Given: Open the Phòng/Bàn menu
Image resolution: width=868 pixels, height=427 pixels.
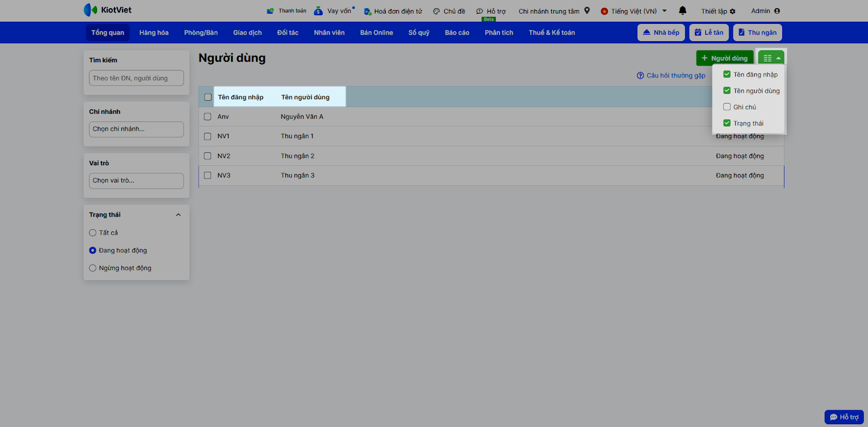Looking at the screenshot, I should [x=201, y=33].
